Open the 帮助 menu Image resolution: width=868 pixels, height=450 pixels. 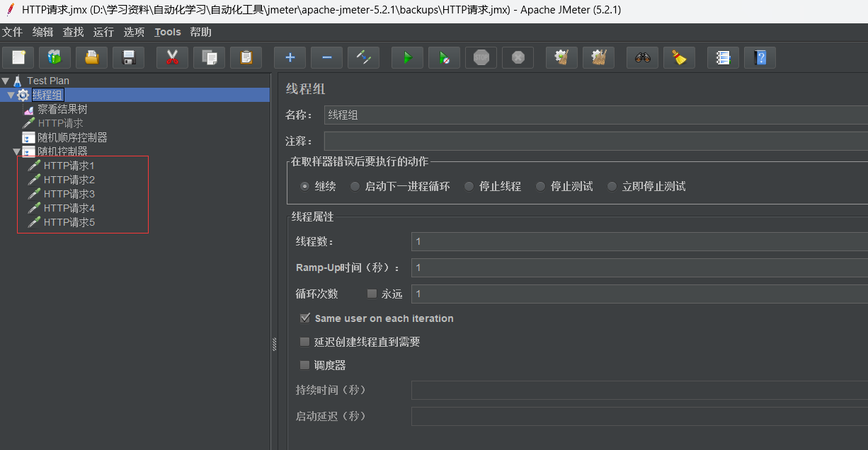coord(200,32)
